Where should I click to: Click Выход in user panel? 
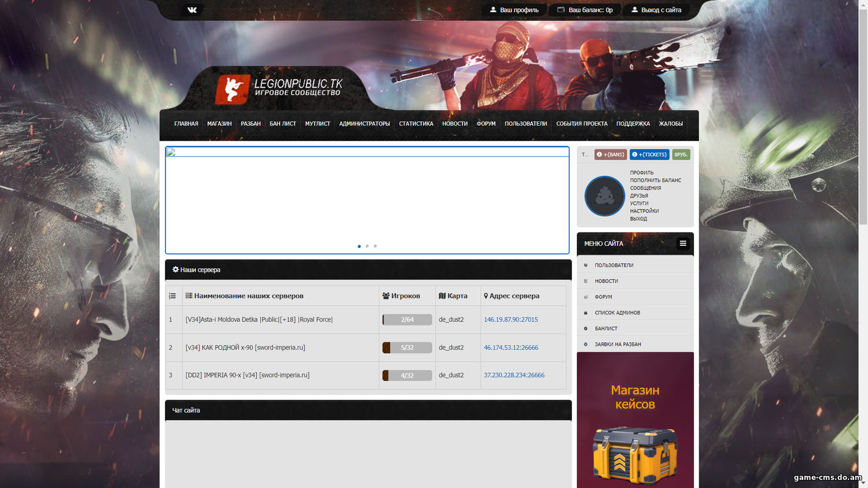638,219
